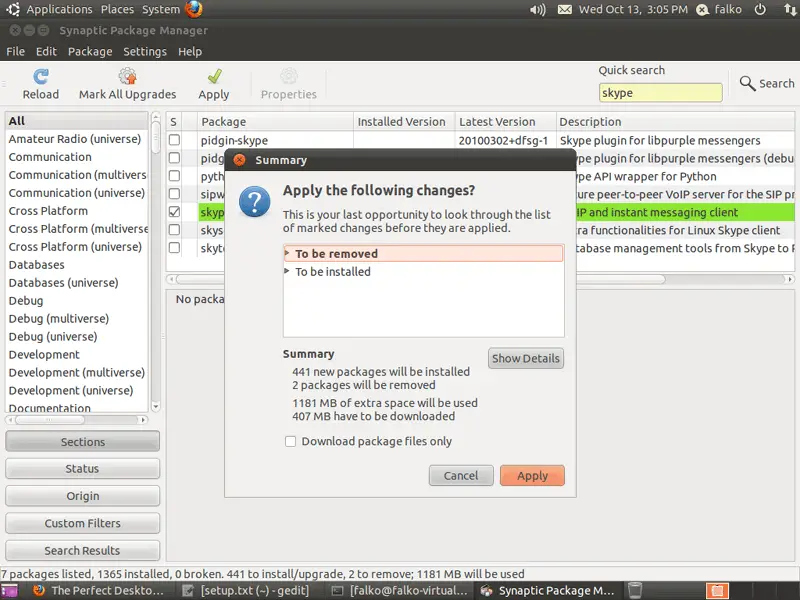The image size is (800, 600).
Task: Click the Reload toolbar icon
Action: pyautogui.click(x=41, y=77)
